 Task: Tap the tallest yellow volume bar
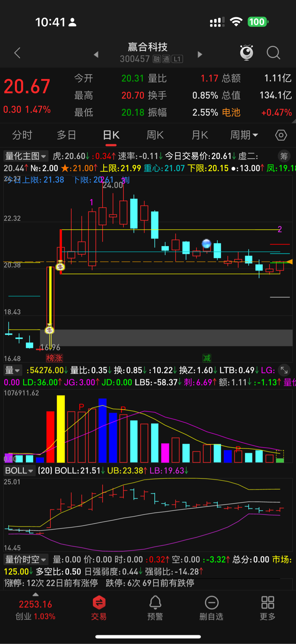[x=61, y=429]
